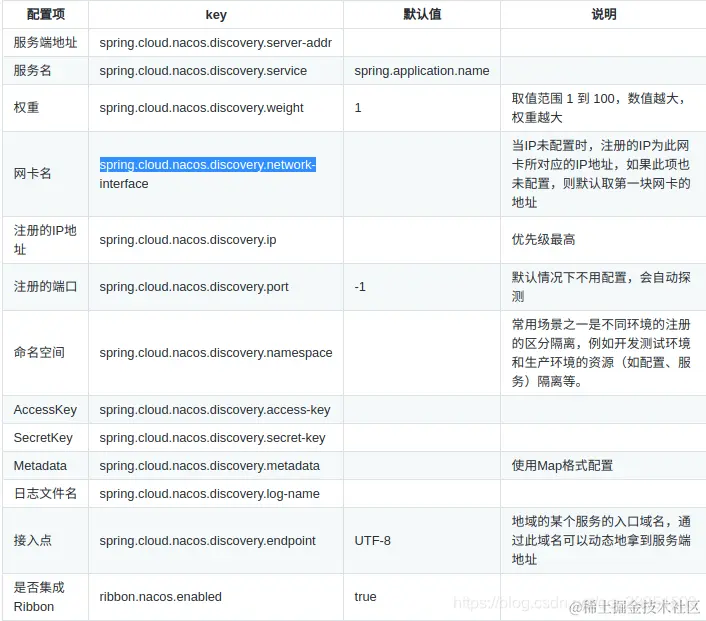Click the 默认情况下不用配置 description
This screenshot has height=621, width=706.
601,287
